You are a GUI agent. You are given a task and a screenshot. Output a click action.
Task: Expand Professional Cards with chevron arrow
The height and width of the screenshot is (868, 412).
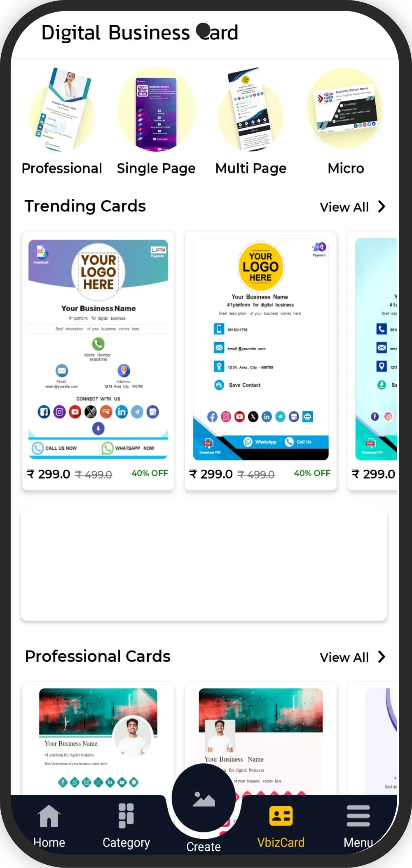[382, 657]
